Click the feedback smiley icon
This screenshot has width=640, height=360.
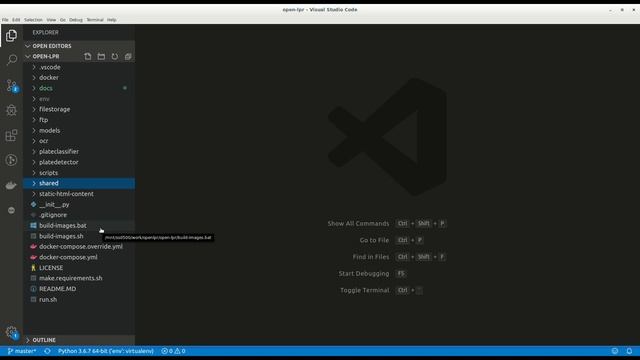click(615, 351)
